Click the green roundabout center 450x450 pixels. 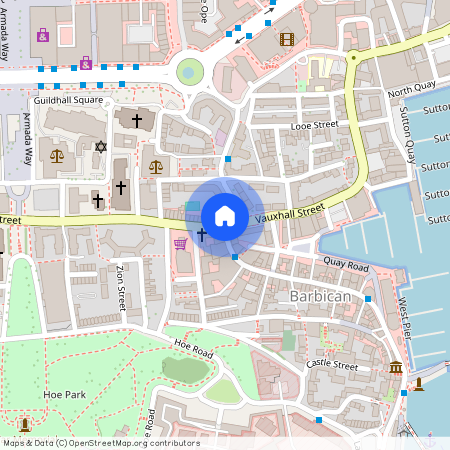(x=190, y=72)
